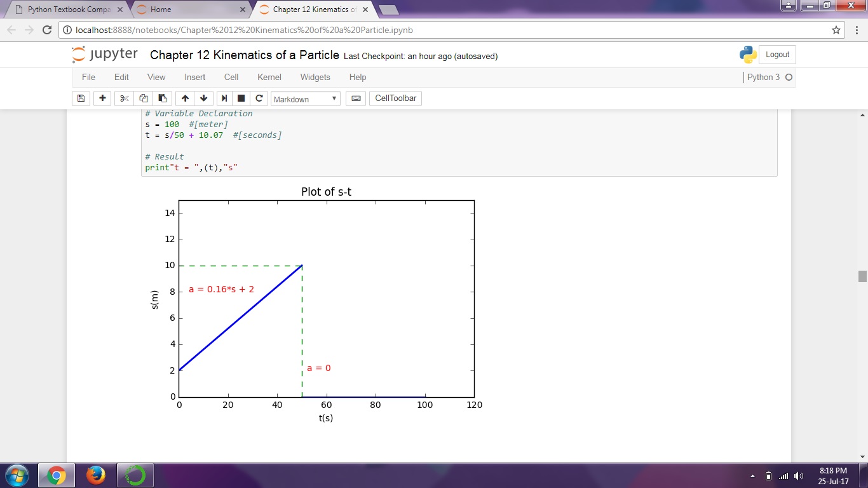Run the current cell

point(224,98)
